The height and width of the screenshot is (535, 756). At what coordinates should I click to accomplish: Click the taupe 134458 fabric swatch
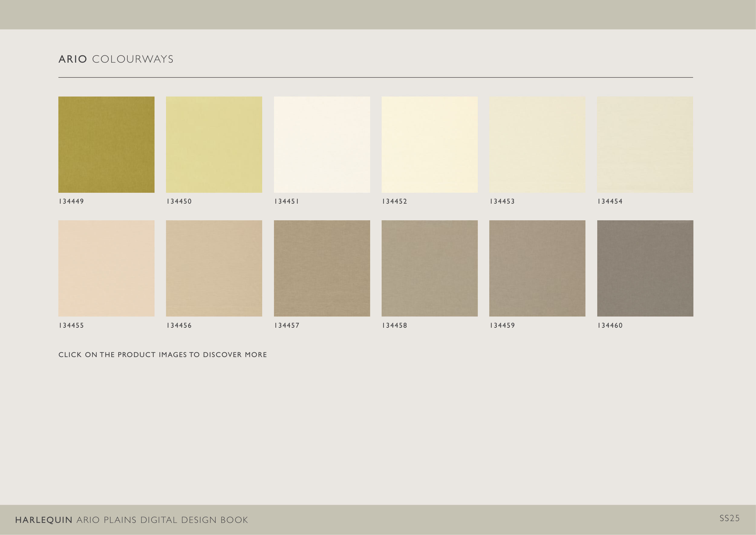[x=429, y=268]
